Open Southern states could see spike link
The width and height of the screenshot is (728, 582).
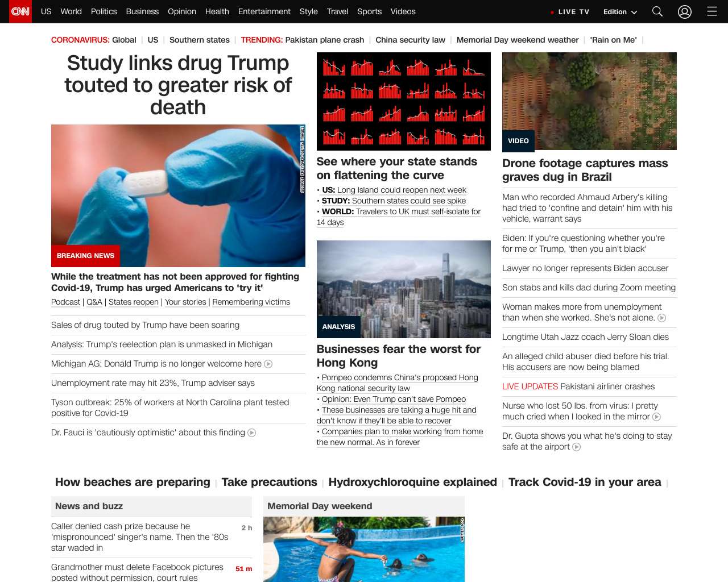tap(409, 201)
